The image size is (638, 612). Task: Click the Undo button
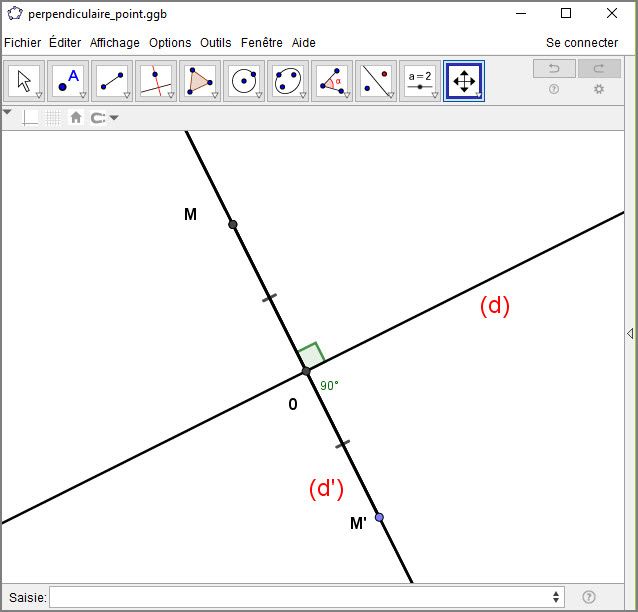click(x=554, y=68)
